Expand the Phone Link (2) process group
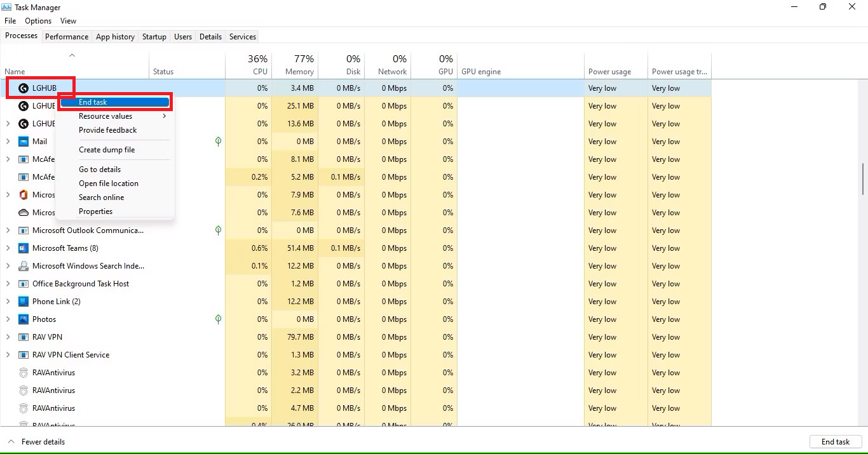Screen dimensions: 868x454 pyautogui.click(x=8, y=302)
